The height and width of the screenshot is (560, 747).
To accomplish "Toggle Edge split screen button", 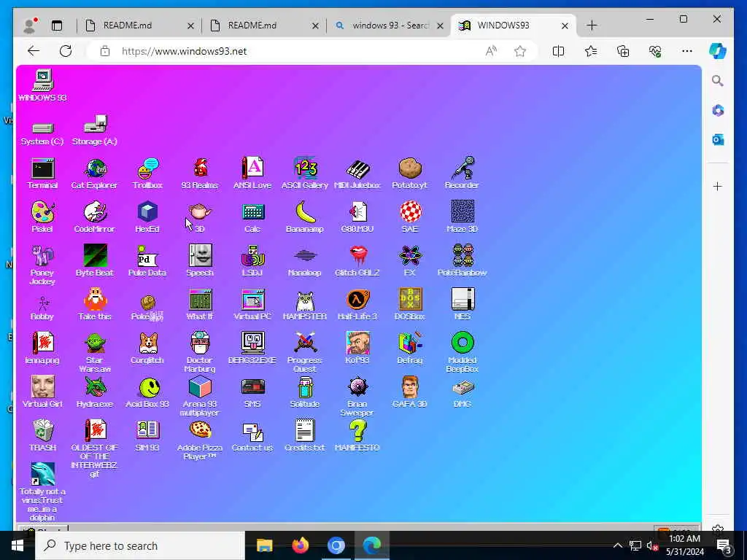I will pos(558,51).
